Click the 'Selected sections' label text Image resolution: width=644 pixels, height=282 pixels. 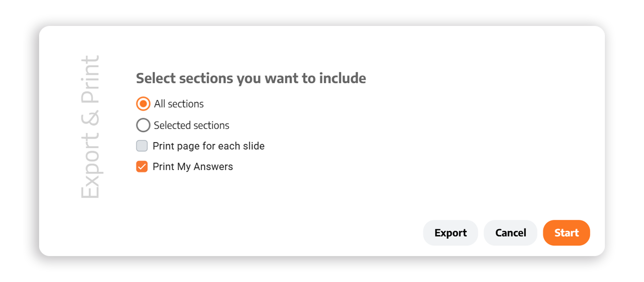(x=191, y=125)
